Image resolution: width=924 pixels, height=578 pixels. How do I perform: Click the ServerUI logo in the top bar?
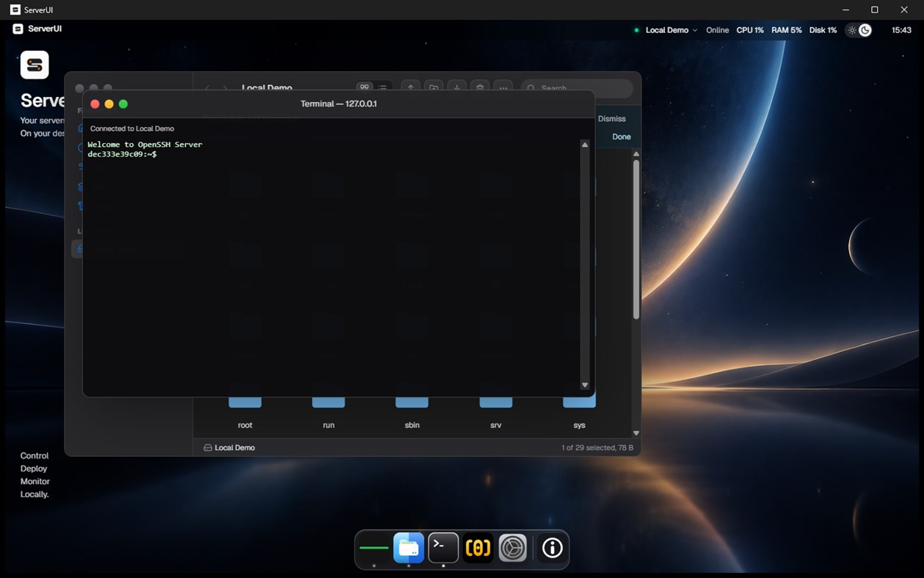tap(18, 29)
